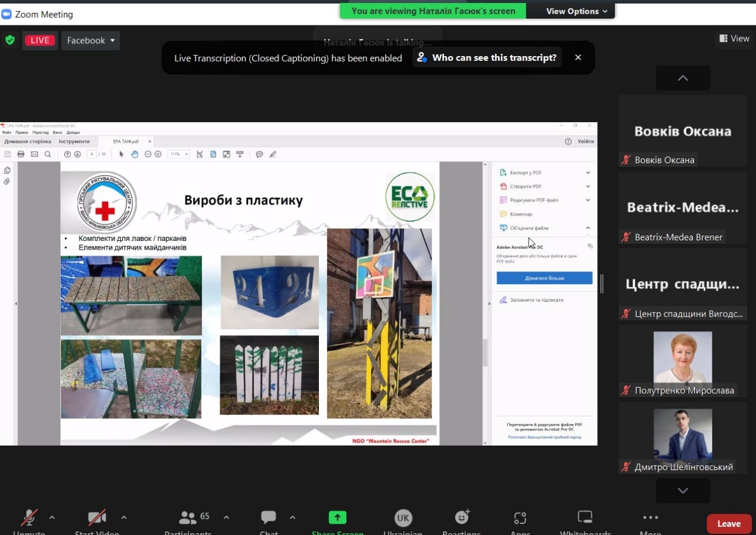Toggle Ukrainian captions language button
The height and width of the screenshot is (535, 756).
(403, 518)
